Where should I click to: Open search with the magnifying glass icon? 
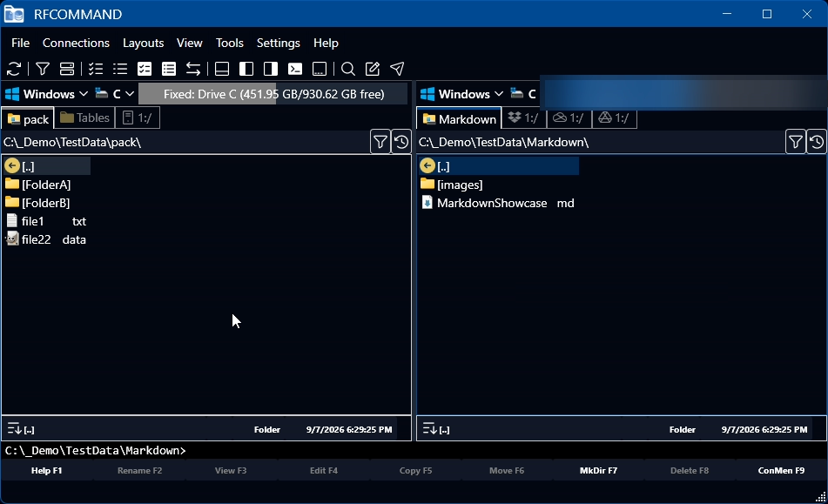tap(348, 69)
